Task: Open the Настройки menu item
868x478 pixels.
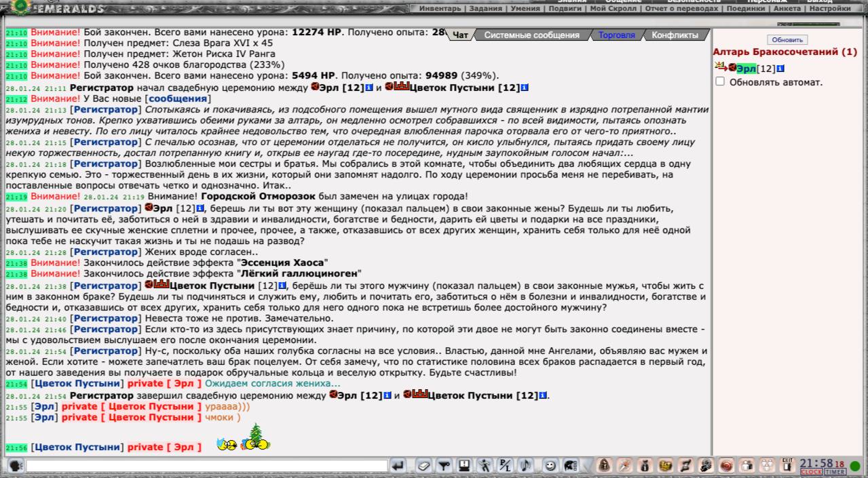Action: (x=829, y=9)
